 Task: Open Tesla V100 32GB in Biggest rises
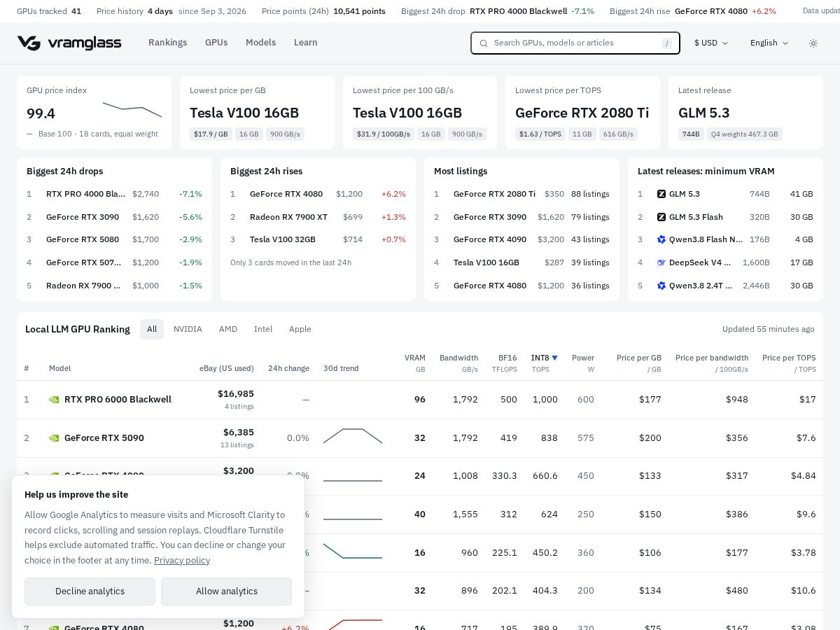(x=283, y=239)
